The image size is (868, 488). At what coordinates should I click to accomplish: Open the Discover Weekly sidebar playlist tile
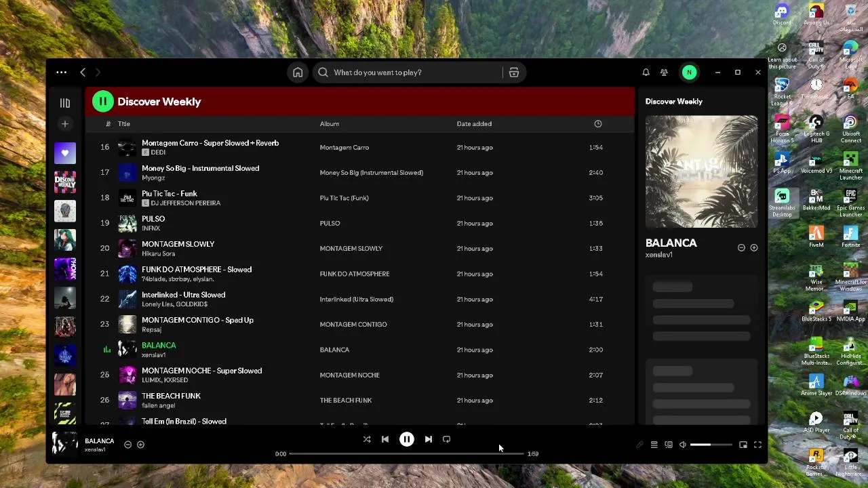65,182
